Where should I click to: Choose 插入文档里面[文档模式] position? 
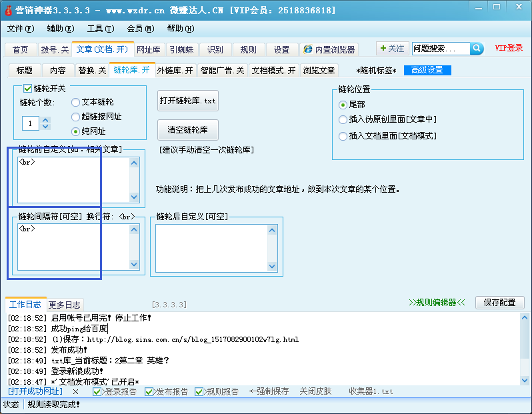(x=343, y=135)
